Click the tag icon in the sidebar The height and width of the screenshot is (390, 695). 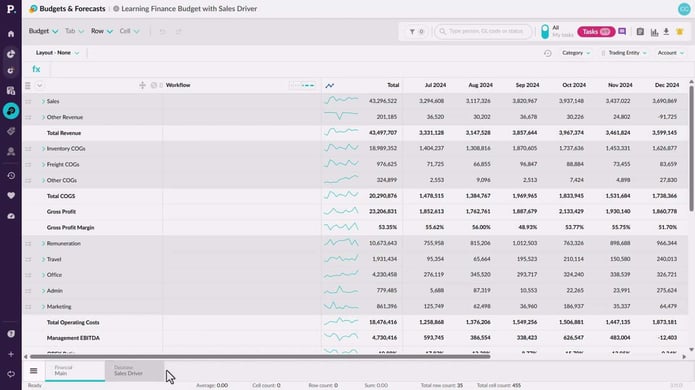click(11, 131)
